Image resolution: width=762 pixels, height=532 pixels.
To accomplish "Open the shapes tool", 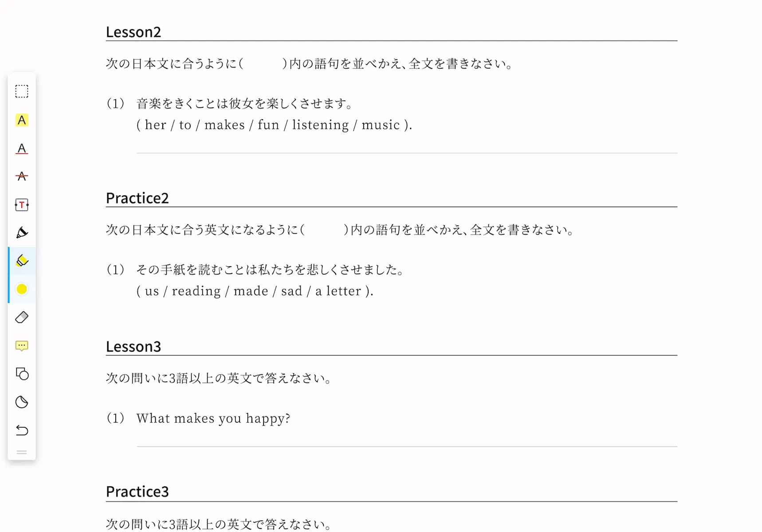I will pos(22,374).
